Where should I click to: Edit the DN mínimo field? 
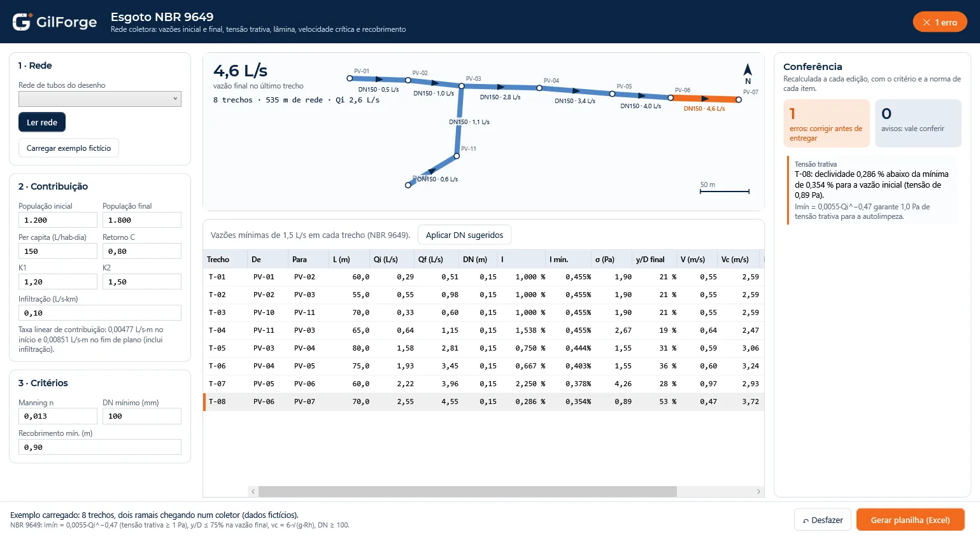(x=142, y=416)
